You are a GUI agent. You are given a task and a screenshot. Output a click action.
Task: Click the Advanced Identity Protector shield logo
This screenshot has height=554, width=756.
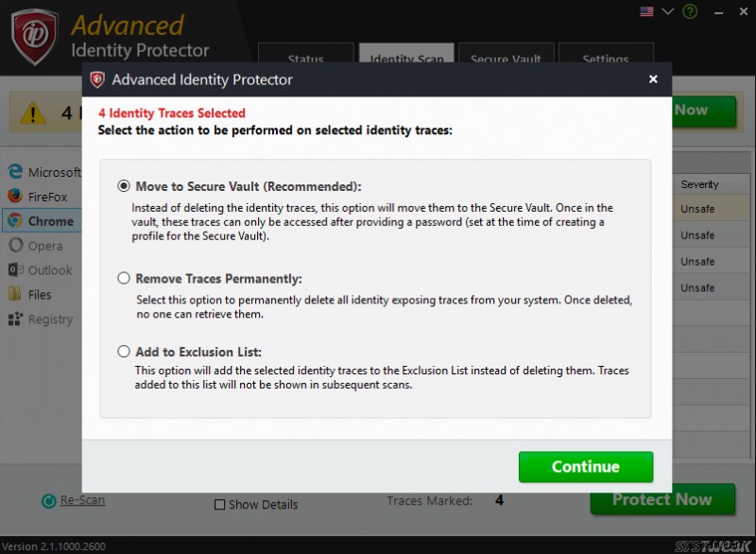pos(35,37)
